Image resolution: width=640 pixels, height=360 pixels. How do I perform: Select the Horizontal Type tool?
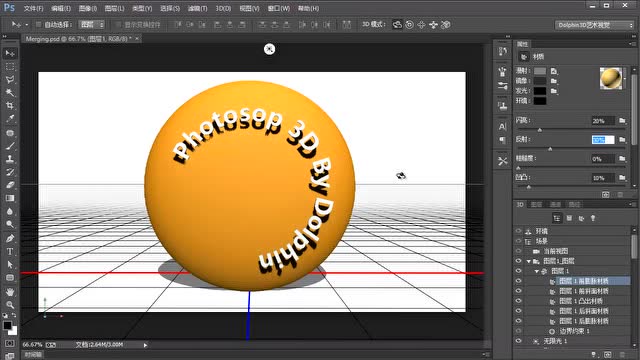click(x=10, y=251)
